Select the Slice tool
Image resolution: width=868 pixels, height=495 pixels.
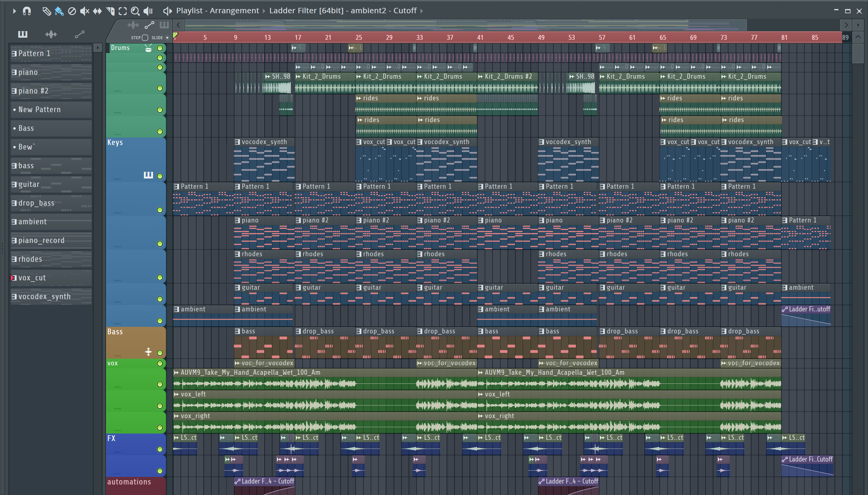110,11
